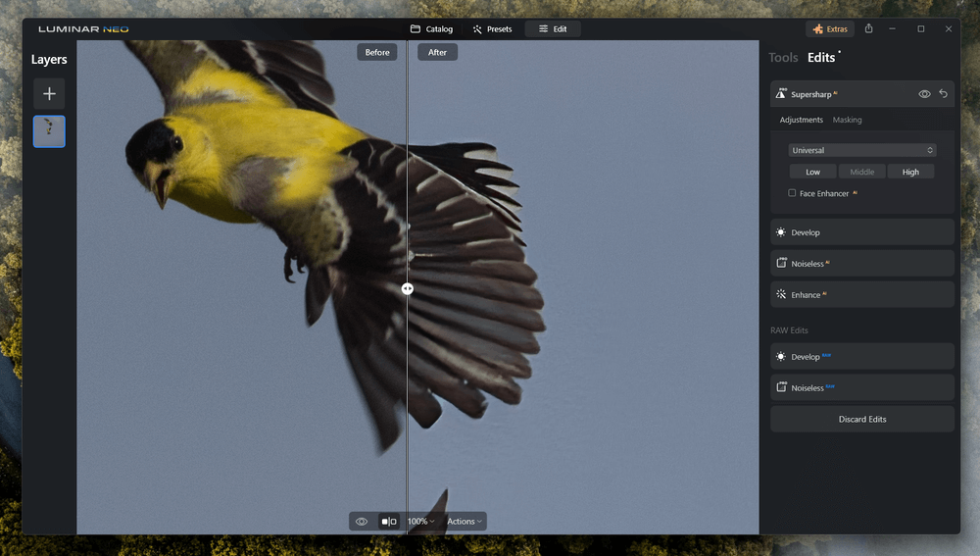Screen dimensions: 980x556
Task: Toggle the before/after compare split icon
Action: (x=389, y=521)
